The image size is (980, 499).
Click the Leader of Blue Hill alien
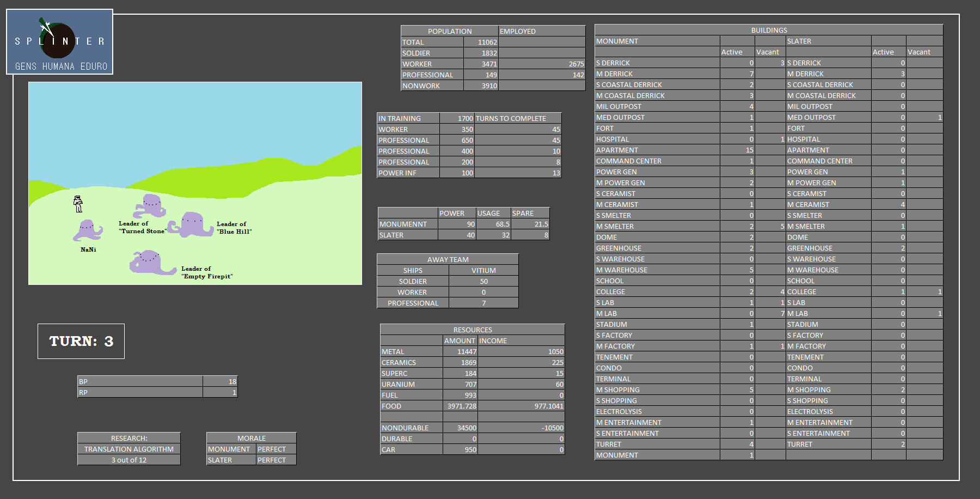191,224
